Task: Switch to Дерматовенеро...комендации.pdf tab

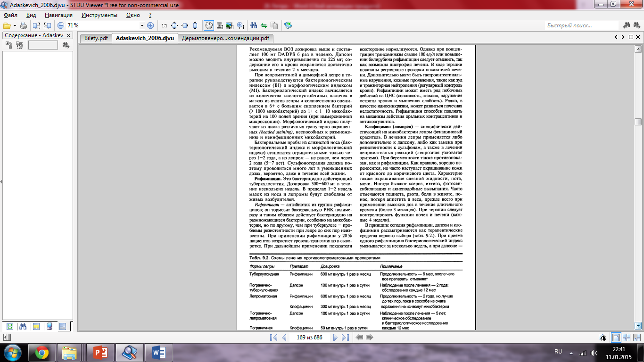Action: [x=225, y=39]
